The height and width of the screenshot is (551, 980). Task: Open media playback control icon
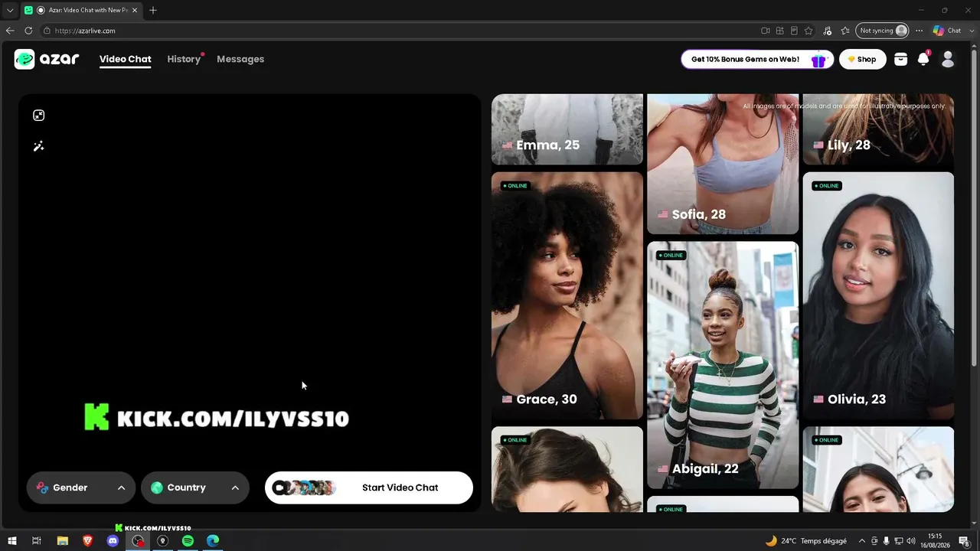(827, 31)
